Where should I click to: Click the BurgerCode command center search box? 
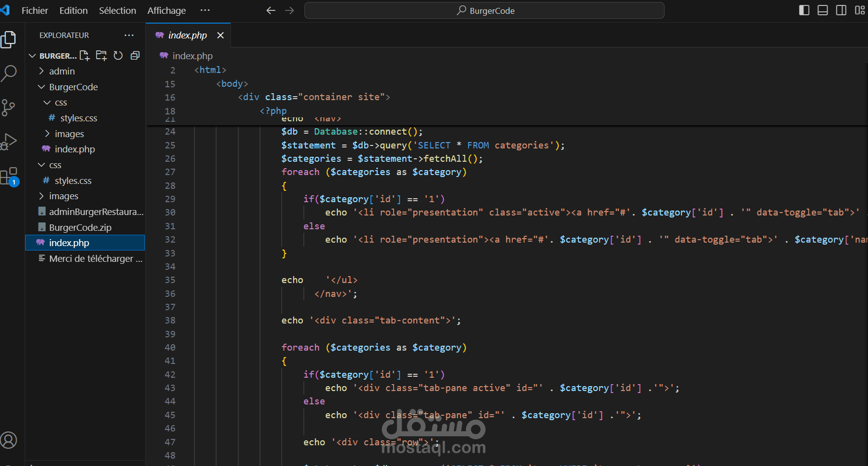pyautogui.click(x=484, y=10)
